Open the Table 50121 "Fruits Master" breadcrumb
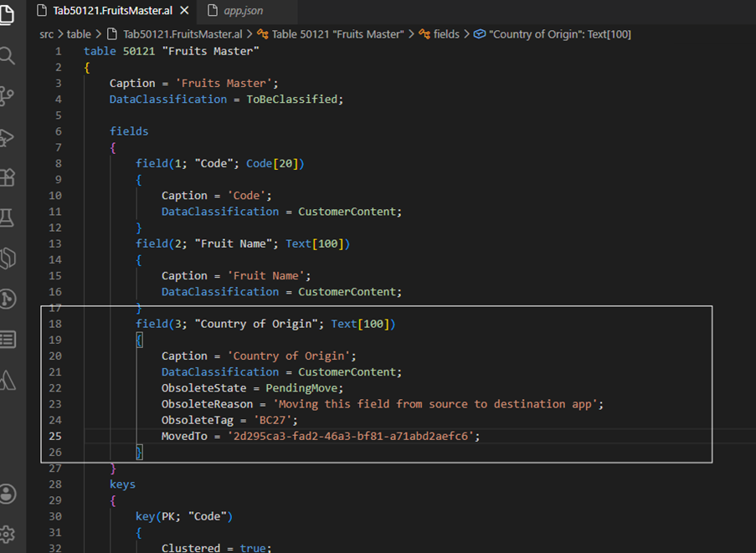 tap(338, 34)
